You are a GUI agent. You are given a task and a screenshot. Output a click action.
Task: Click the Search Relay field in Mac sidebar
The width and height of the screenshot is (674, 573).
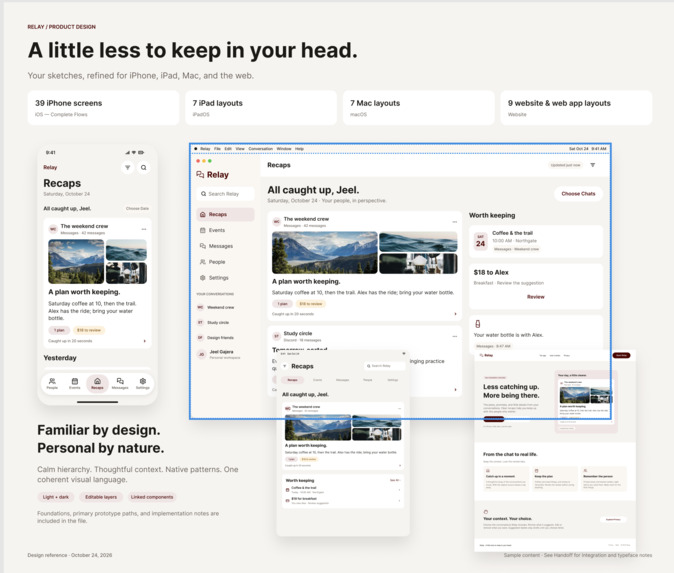(225, 194)
